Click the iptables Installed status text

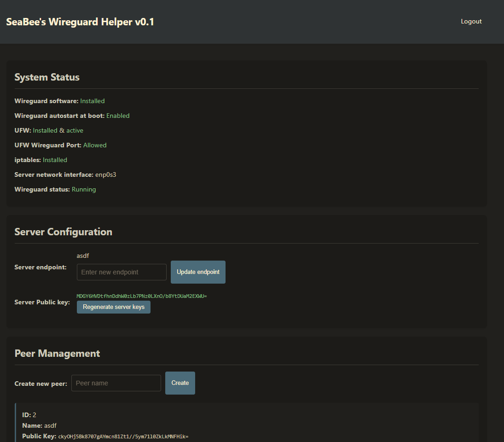[x=55, y=160]
